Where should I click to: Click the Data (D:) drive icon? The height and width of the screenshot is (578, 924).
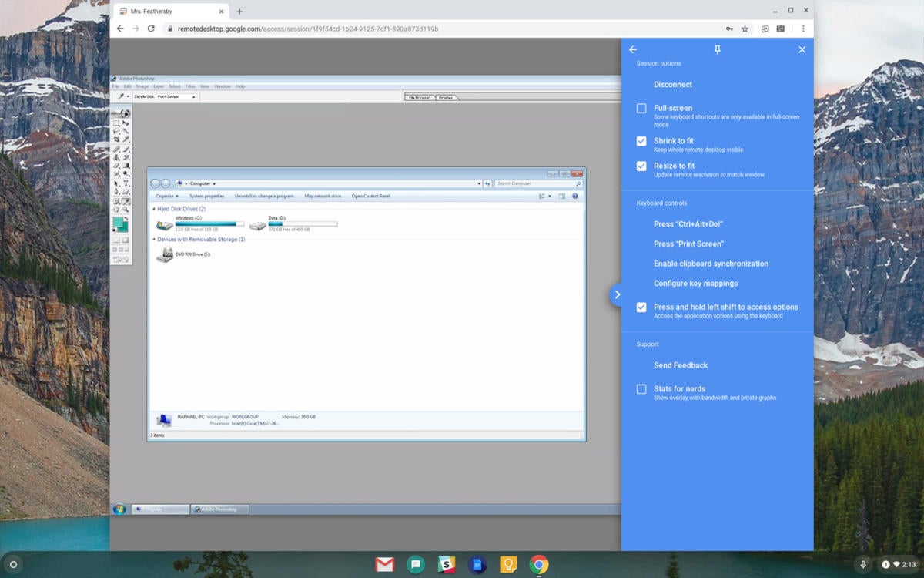[x=257, y=225]
